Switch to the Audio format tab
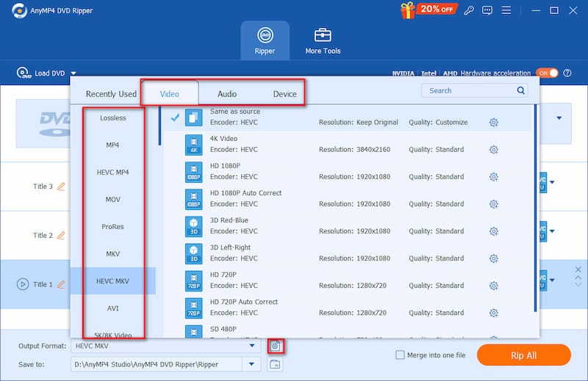Image resolution: width=588 pixels, height=381 pixels. [227, 94]
